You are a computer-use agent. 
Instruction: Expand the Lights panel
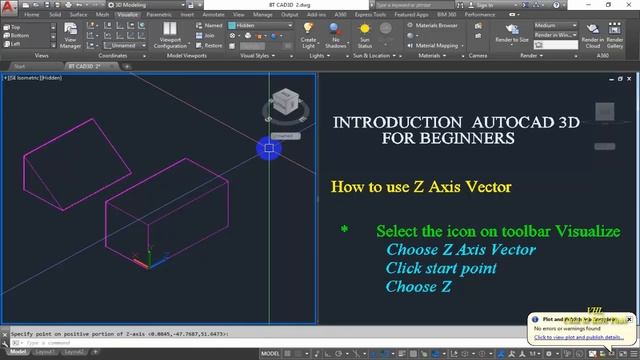pyautogui.click(x=320, y=56)
